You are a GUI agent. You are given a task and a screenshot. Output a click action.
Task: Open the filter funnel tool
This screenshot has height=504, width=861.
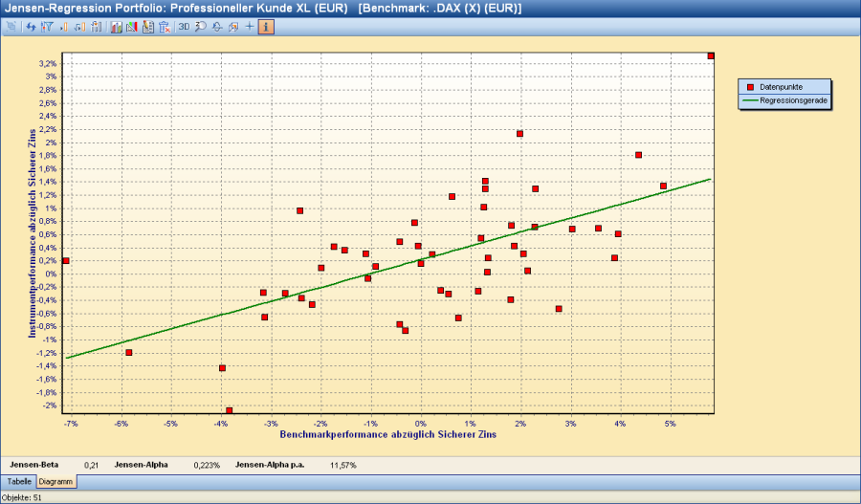[x=46, y=27]
